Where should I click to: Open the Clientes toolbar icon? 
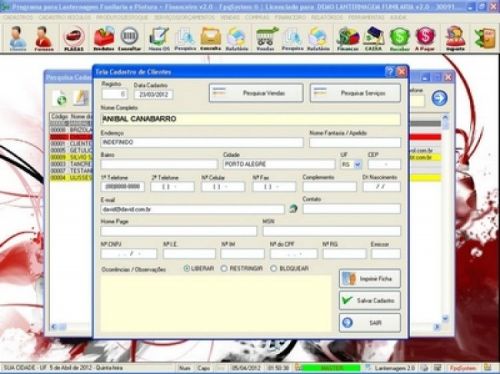point(18,38)
